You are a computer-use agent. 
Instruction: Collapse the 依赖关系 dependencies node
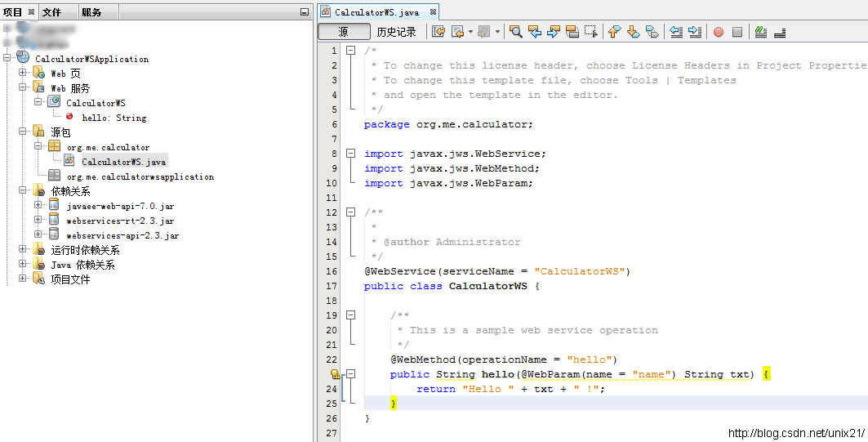coord(22,190)
